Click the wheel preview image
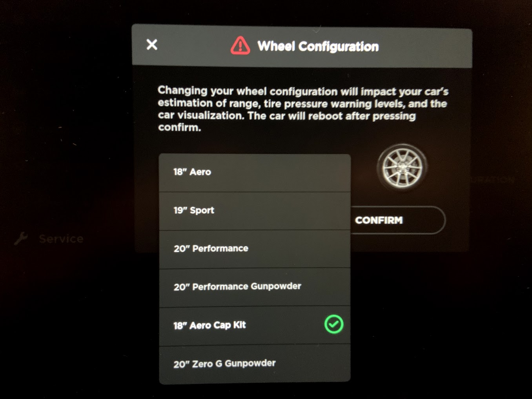 402,168
